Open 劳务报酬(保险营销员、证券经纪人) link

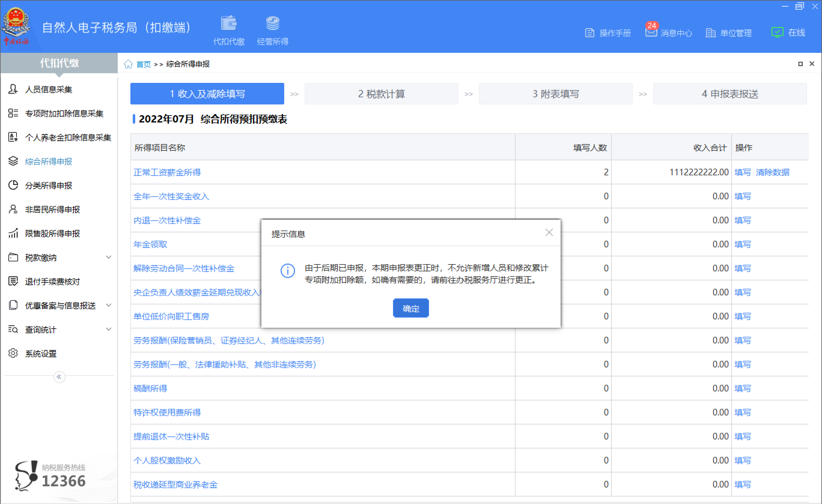229,340
